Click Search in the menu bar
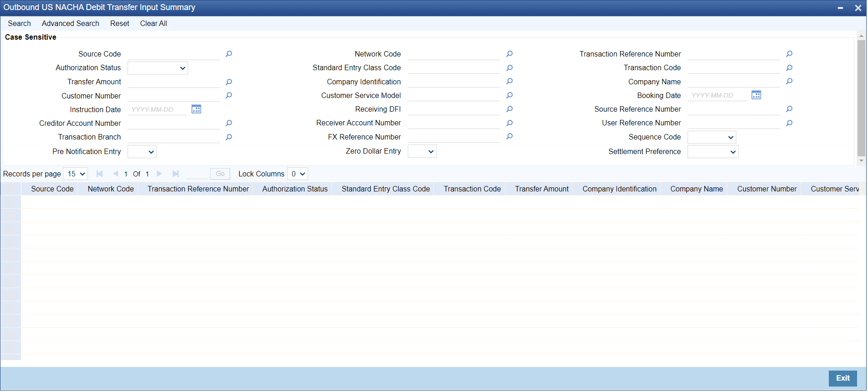 pyautogui.click(x=20, y=24)
